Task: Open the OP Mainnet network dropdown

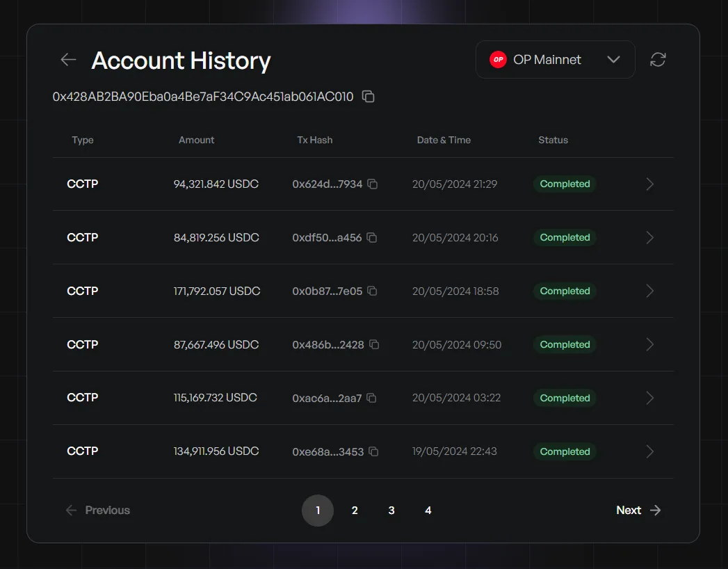Action: [613, 59]
